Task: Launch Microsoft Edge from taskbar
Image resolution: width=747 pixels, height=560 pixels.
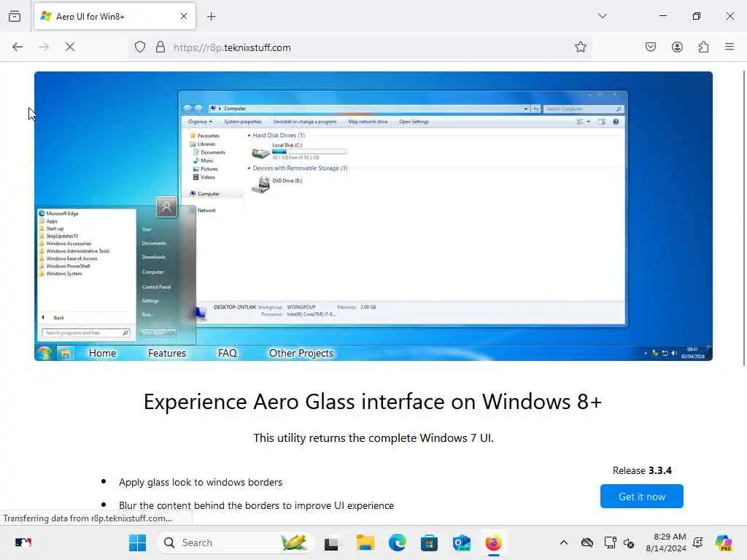Action: pos(397,542)
